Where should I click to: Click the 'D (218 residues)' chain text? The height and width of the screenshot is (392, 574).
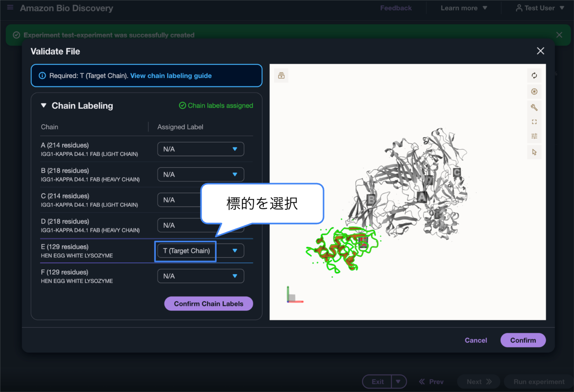pos(65,221)
